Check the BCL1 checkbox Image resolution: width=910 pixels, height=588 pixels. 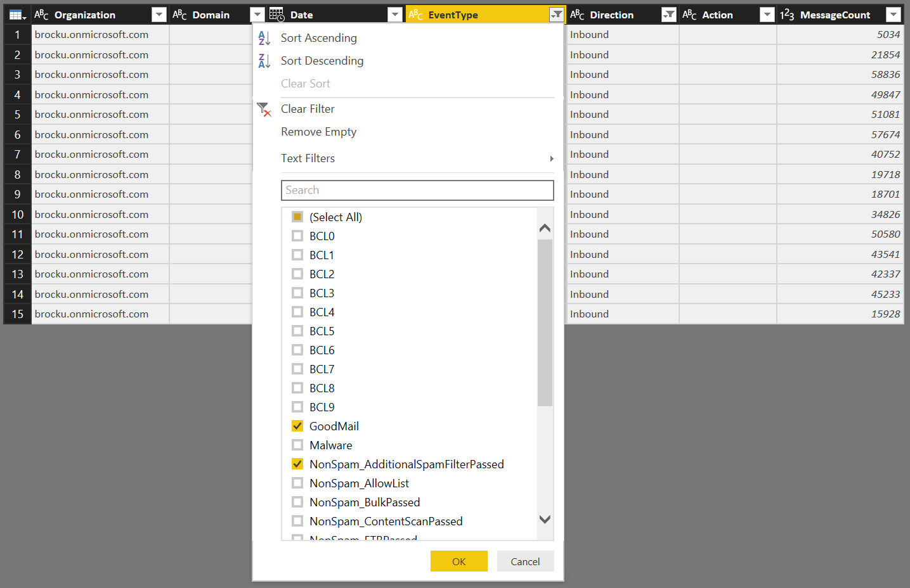tap(297, 255)
